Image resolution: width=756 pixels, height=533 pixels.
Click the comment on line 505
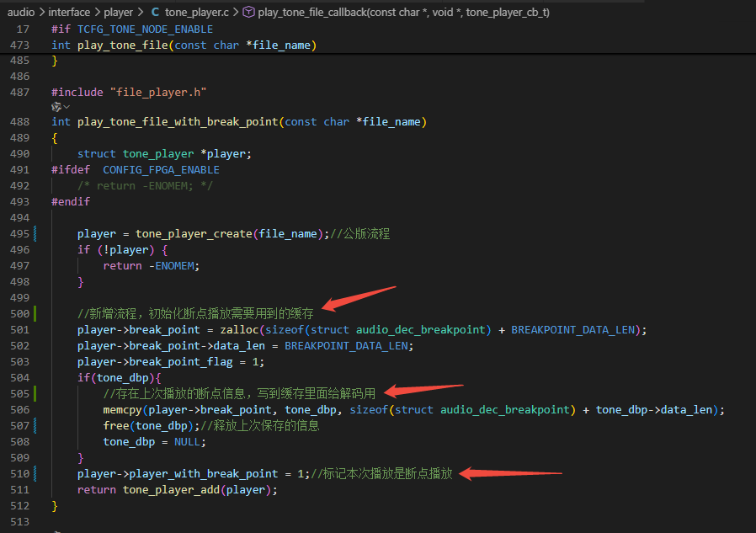coord(239,393)
